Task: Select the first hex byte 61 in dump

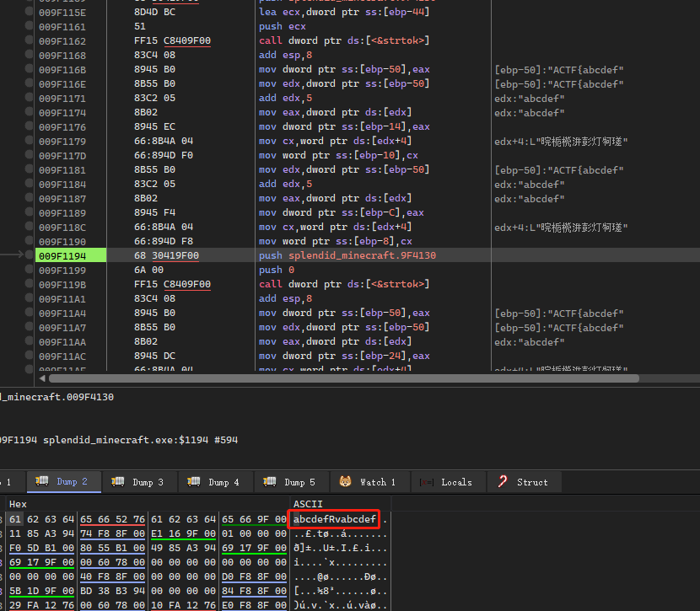Action: [17, 519]
